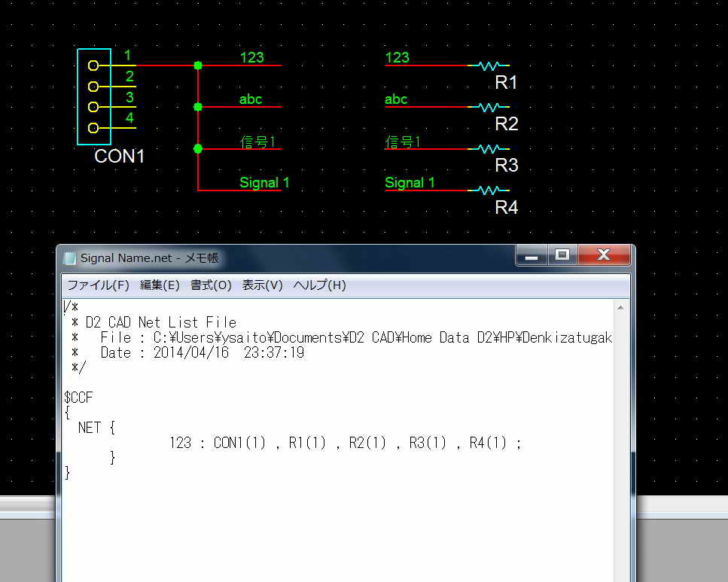Open the ヘルプ(H) menu in Notepad
The image size is (728, 582).
point(319,285)
